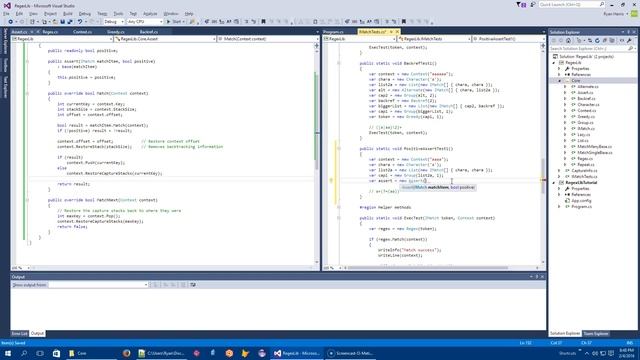Open the RegexLib.IMatchTests class dropdown
The height and width of the screenshot is (360, 640).
tap(434, 39)
